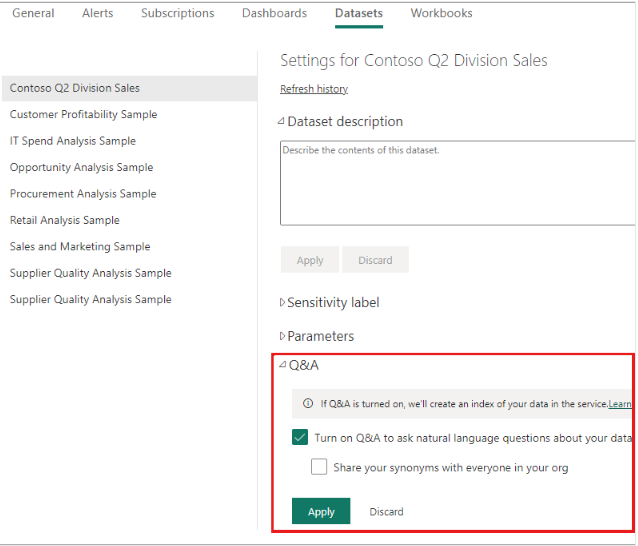Viewport: 638px width, 546px height.
Task: Follow the Learn link in Q&A notice
Action: (x=620, y=404)
